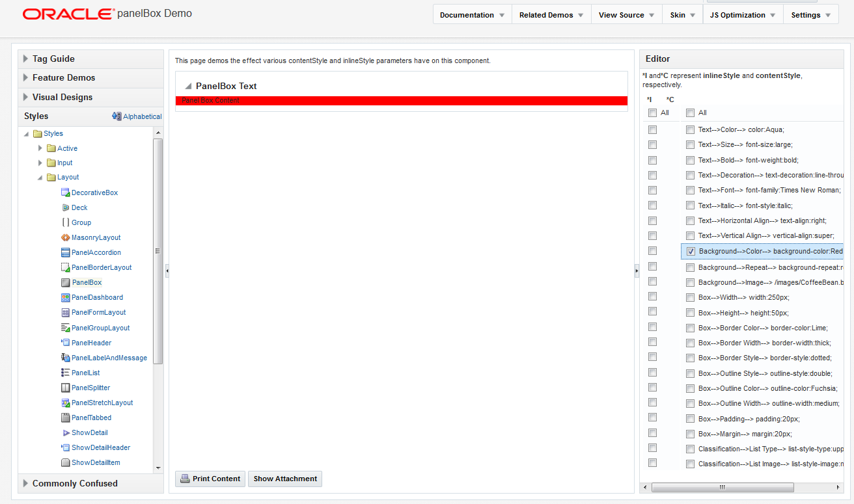854x504 pixels.
Task: Expand the Active folder node
Action: point(40,148)
